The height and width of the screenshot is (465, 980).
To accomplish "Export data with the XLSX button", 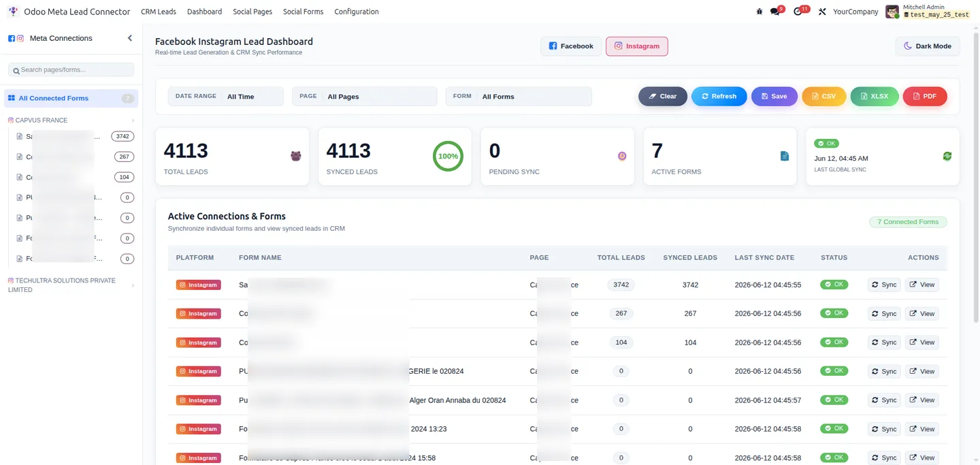I will (875, 97).
